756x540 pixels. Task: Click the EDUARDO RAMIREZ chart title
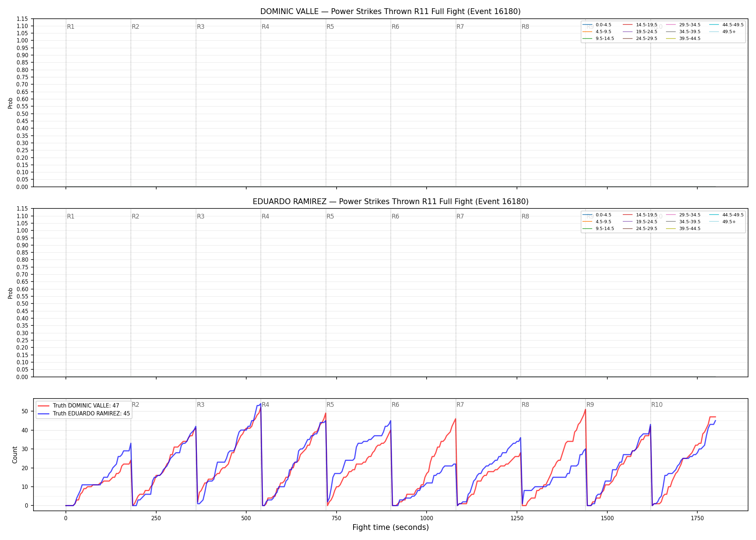click(390, 202)
